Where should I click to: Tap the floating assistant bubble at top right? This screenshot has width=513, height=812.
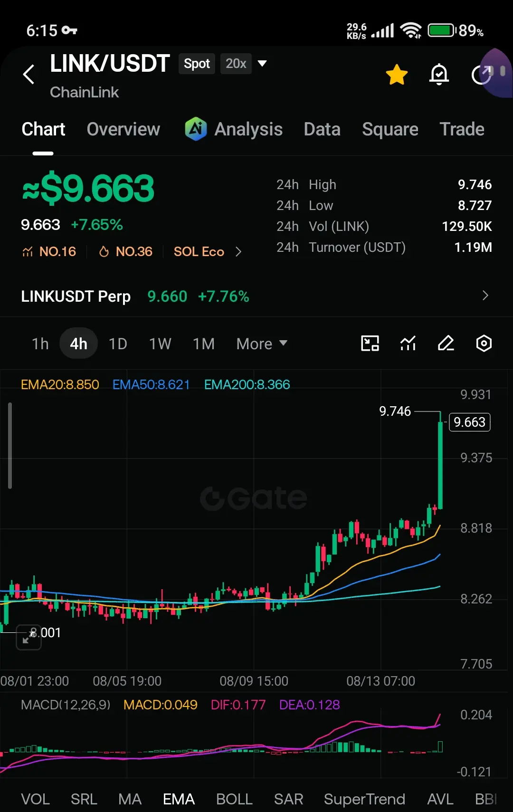click(x=496, y=72)
